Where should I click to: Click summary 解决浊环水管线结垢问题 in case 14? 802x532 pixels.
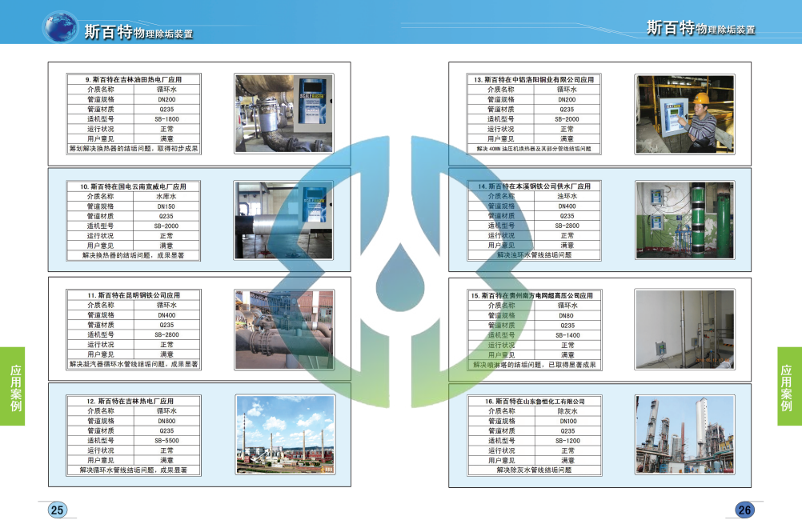pyautogui.click(x=534, y=254)
